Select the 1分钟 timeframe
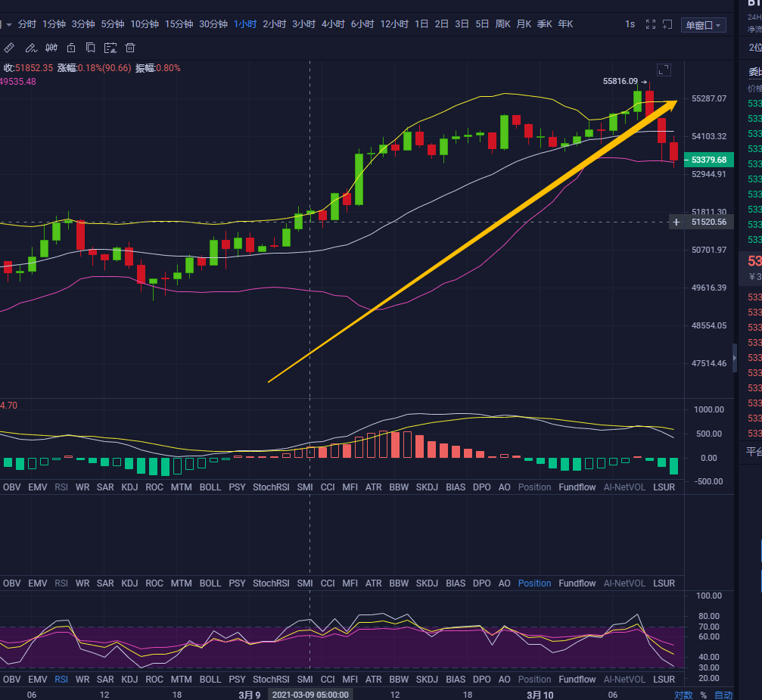This screenshot has width=762, height=700. point(54,24)
